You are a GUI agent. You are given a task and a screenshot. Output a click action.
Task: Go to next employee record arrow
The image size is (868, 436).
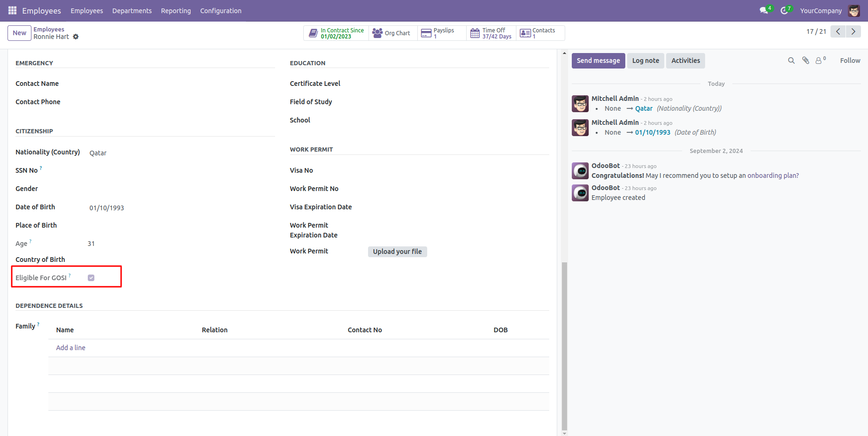[x=853, y=31]
